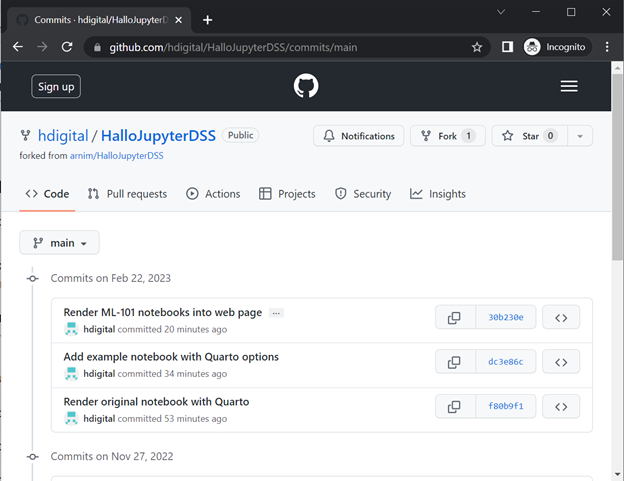Reload the current page
Image resolution: width=624 pixels, height=481 pixels.
67,47
